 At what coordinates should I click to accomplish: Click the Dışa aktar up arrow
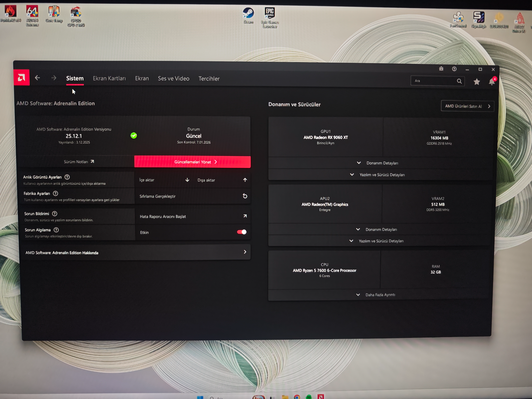tap(245, 180)
